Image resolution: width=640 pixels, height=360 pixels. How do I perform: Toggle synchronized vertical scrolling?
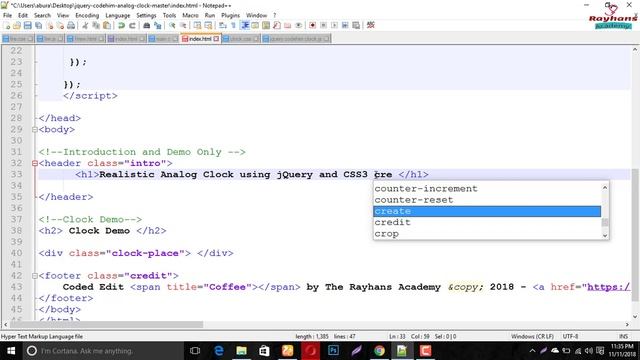(x=197, y=25)
